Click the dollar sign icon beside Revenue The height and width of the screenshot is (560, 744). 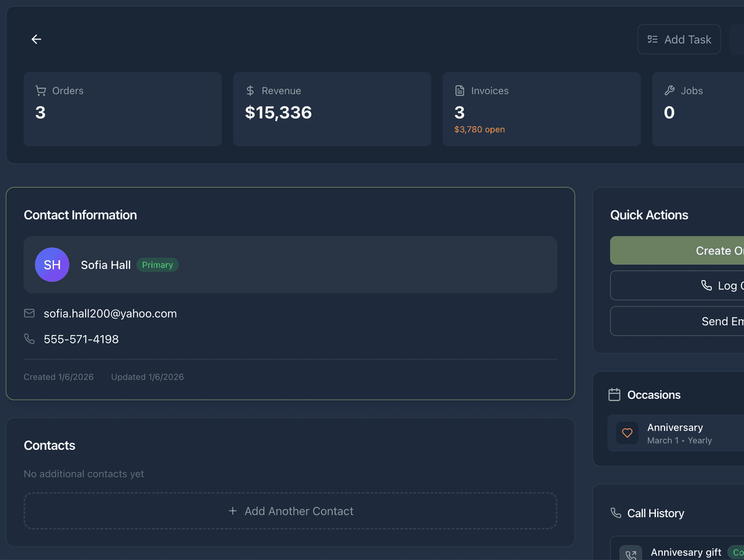point(250,90)
